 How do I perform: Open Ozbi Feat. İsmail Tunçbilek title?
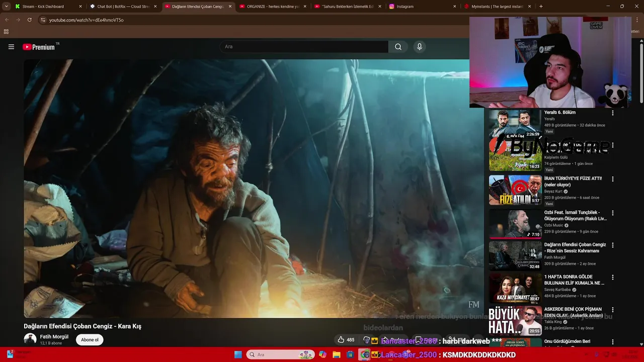coord(576,216)
